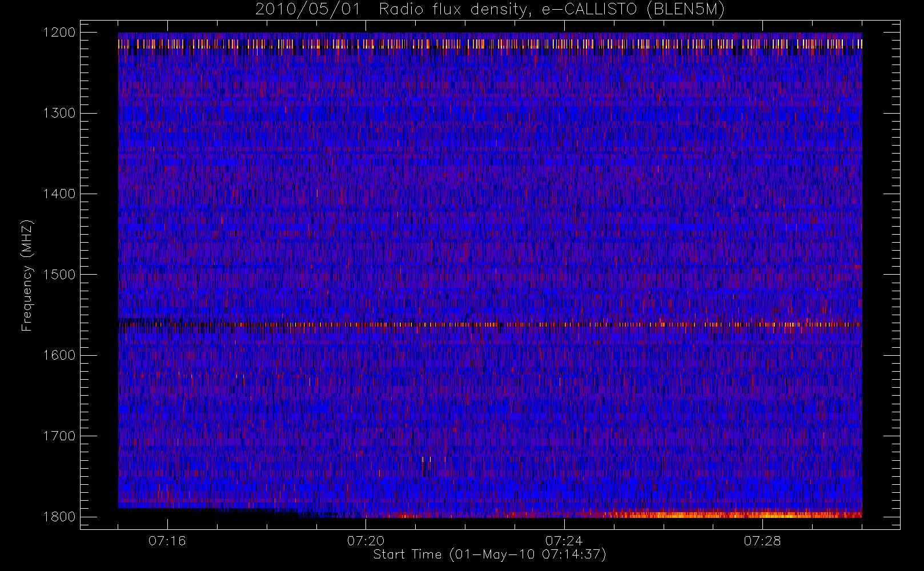
Task: Click the 1500 frequency axis label
Action: pyautogui.click(x=59, y=274)
